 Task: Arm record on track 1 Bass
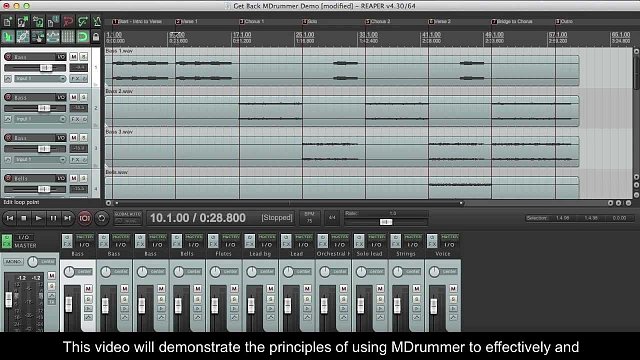tap(8, 57)
